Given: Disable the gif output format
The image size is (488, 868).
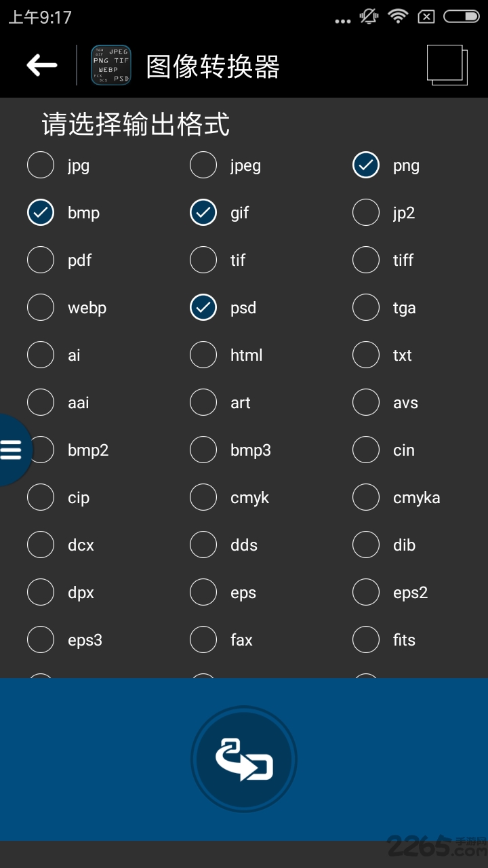Looking at the screenshot, I should tap(203, 212).
